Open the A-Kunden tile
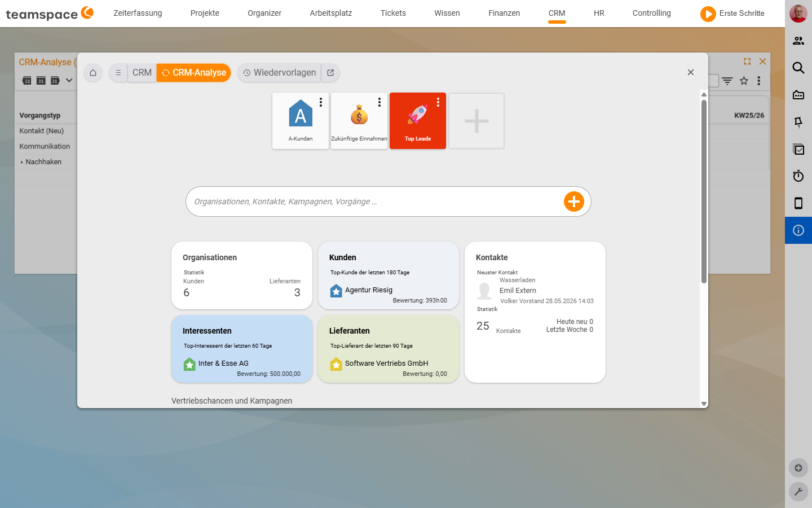 [x=301, y=121]
